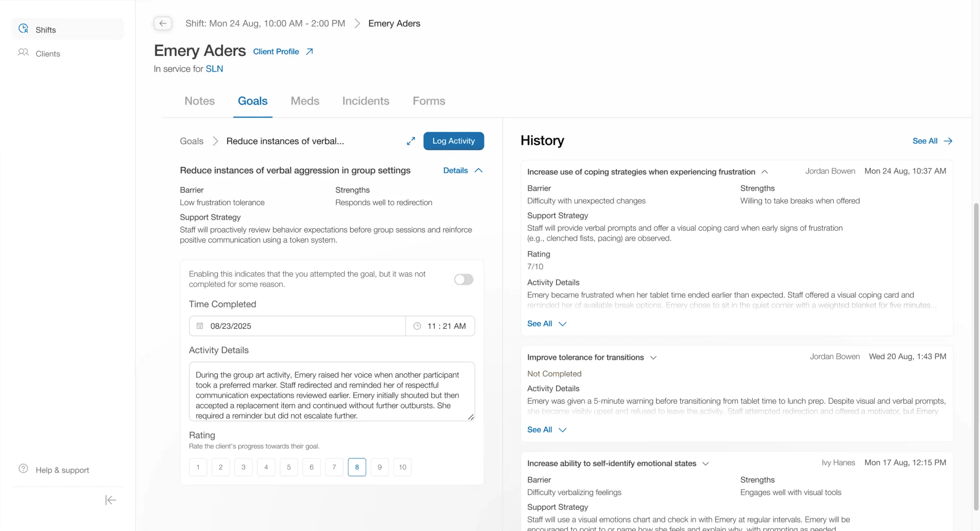980x531 pixels.
Task: Select rating 3
Action: [x=243, y=468]
